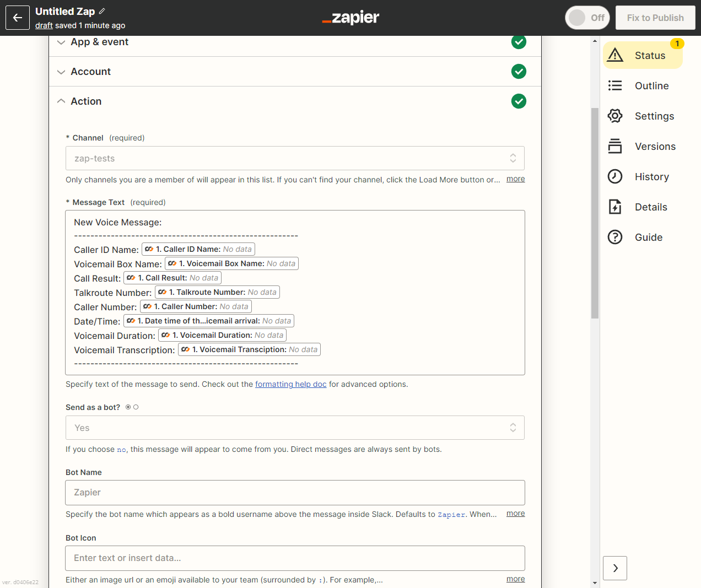Edit the Untitled Zap name pencil icon
This screenshot has width=701, height=588.
102,11
